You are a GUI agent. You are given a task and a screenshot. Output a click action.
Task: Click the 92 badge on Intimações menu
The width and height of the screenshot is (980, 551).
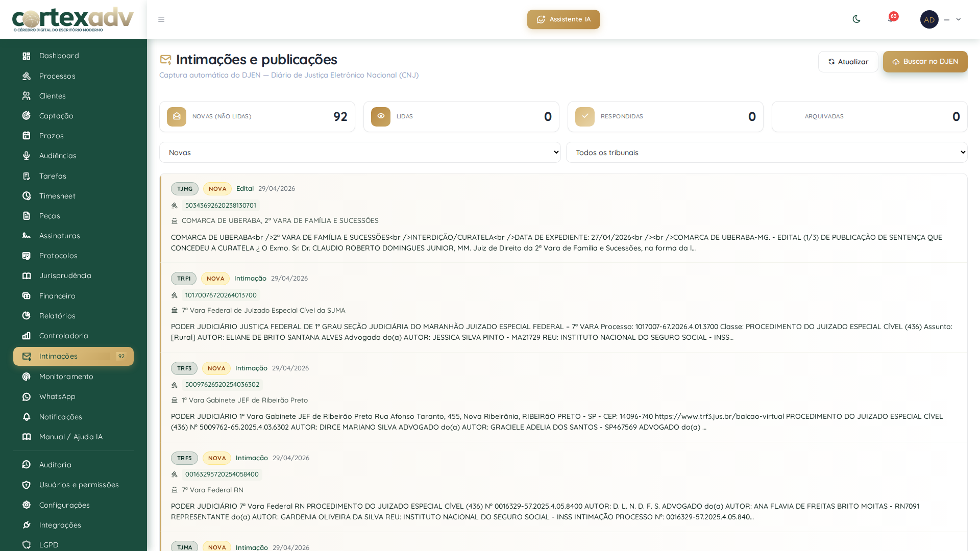pyautogui.click(x=121, y=357)
